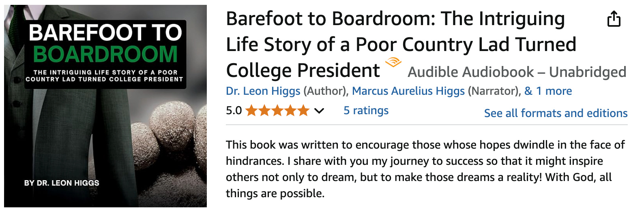The height and width of the screenshot is (213, 644).
Task: Click the orange Audible logo icon
Action: 393,63
